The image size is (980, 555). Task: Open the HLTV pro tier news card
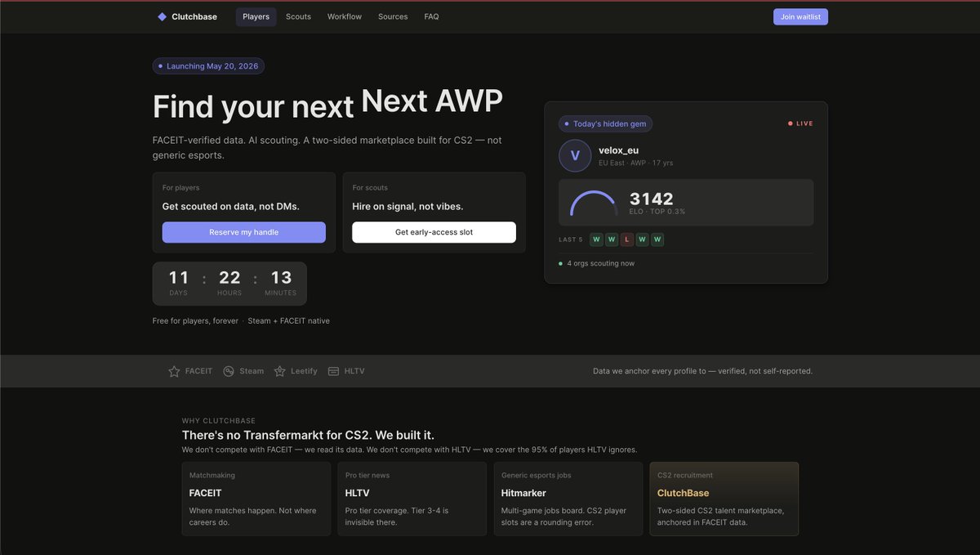(412, 499)
